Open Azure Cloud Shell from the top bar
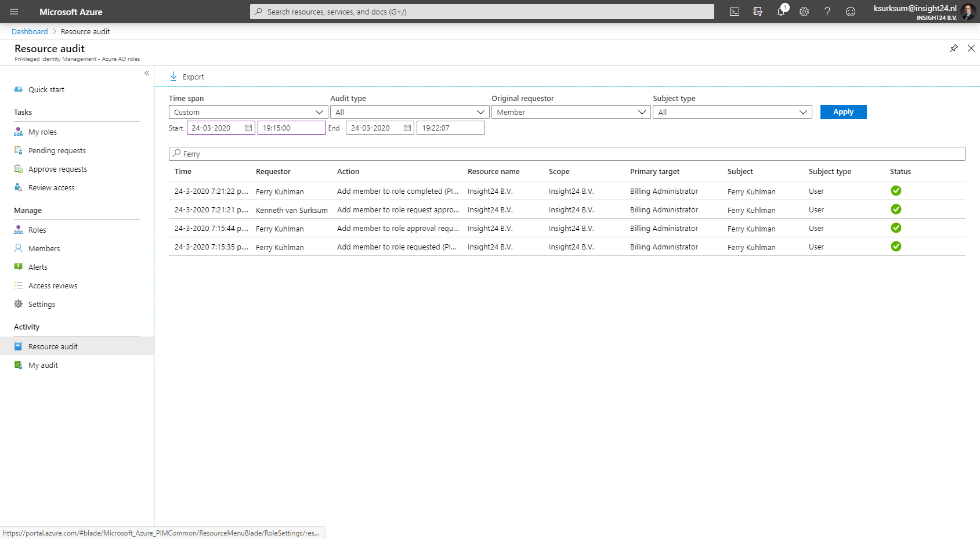 734,11
